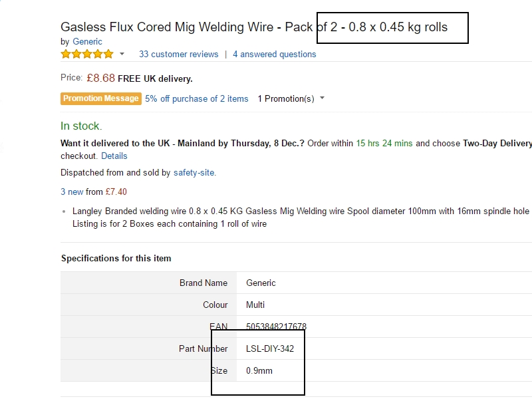Open 5% off purchase promotion link
The width and height of the screenshot is (532, 399).
(x=196, y=98)
